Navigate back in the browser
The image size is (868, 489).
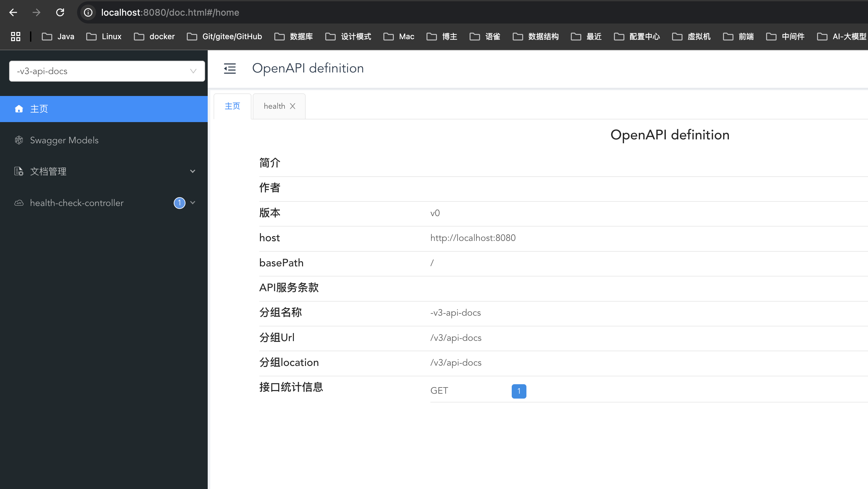[13, 12]
